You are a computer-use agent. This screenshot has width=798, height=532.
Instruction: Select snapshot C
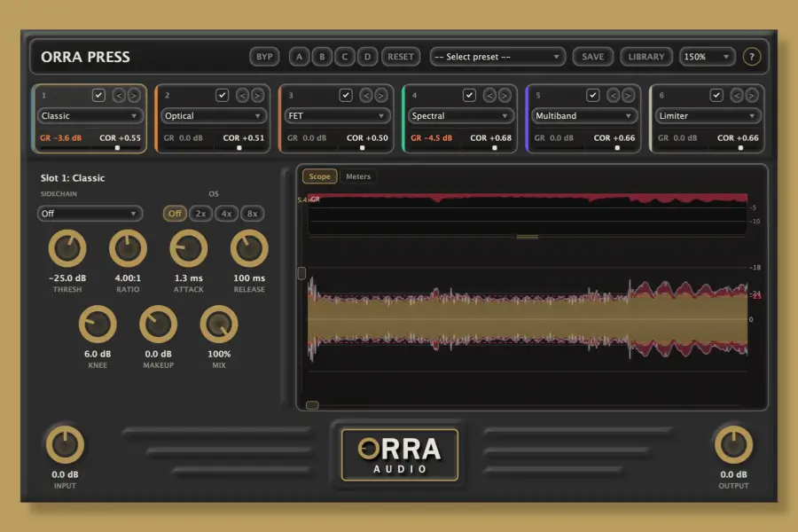pos(345,57)
